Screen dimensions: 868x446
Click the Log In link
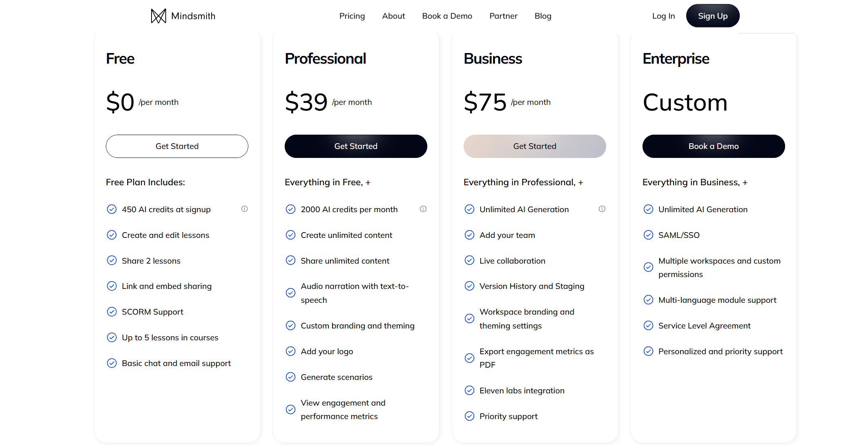663,16
